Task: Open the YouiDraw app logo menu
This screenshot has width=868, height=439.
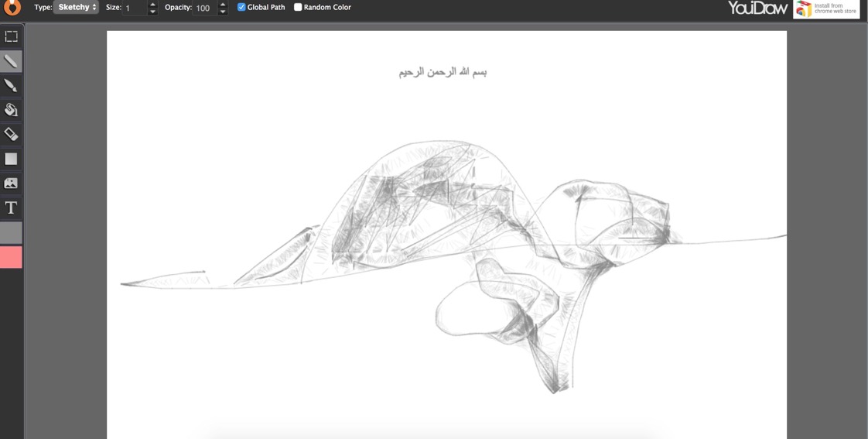Action: tap(12, 8)
